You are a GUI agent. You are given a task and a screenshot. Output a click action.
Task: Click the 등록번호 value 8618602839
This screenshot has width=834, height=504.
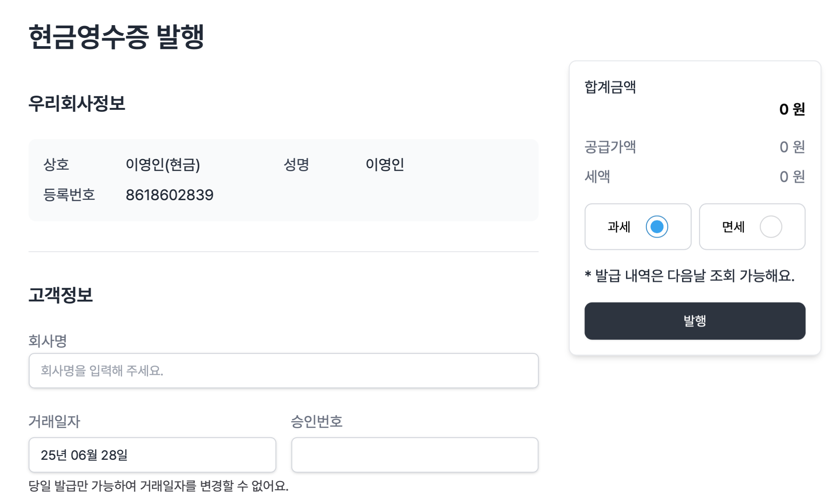click(169, 195)
